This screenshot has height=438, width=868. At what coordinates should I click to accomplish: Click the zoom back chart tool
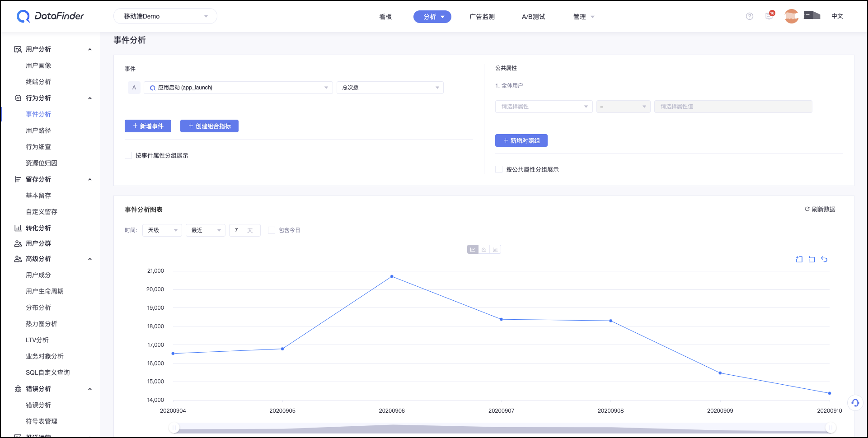[812, 259]
